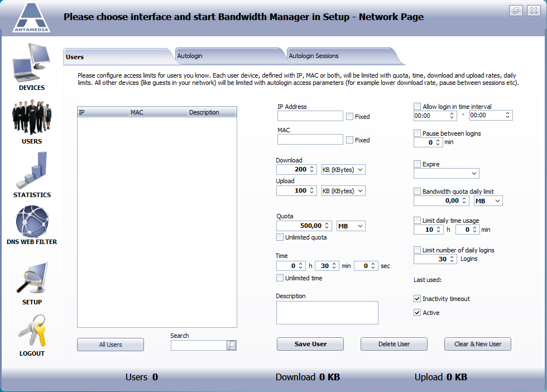This screenshot has width=547, height=392.
Task: Click the Description text box
Action: 327,313
